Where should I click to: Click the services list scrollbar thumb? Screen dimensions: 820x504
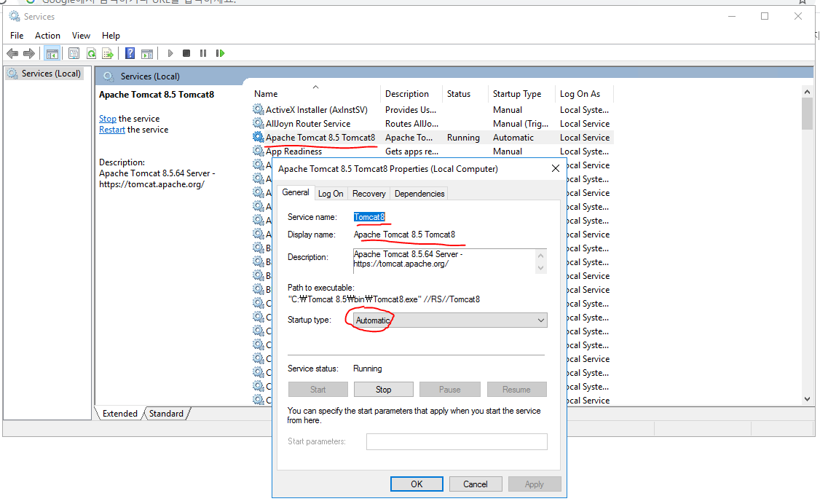[x=807, y=114]
